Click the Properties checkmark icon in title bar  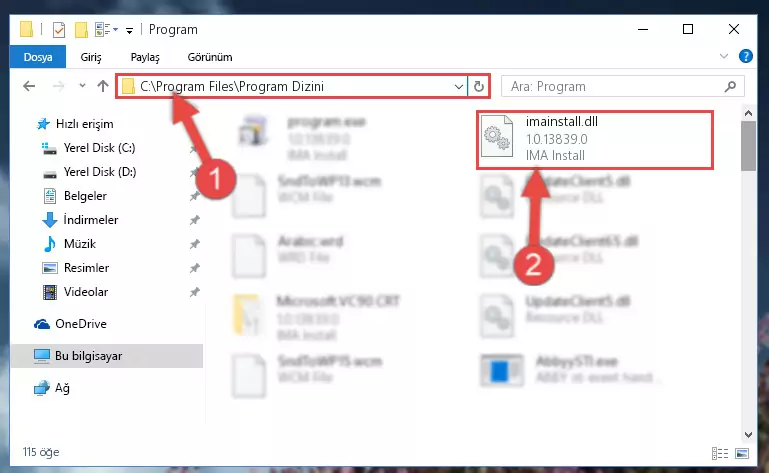pyautogui.click(x=58, y=30)
